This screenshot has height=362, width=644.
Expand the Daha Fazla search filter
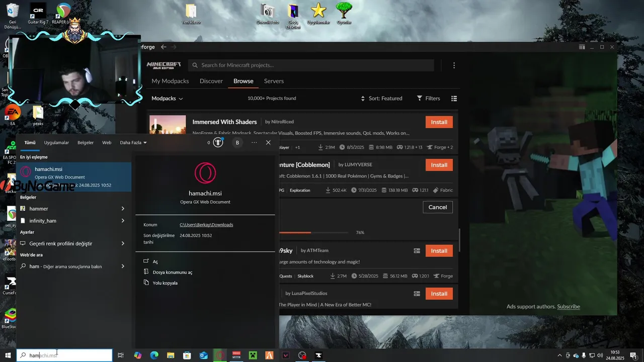click(133, 143)
